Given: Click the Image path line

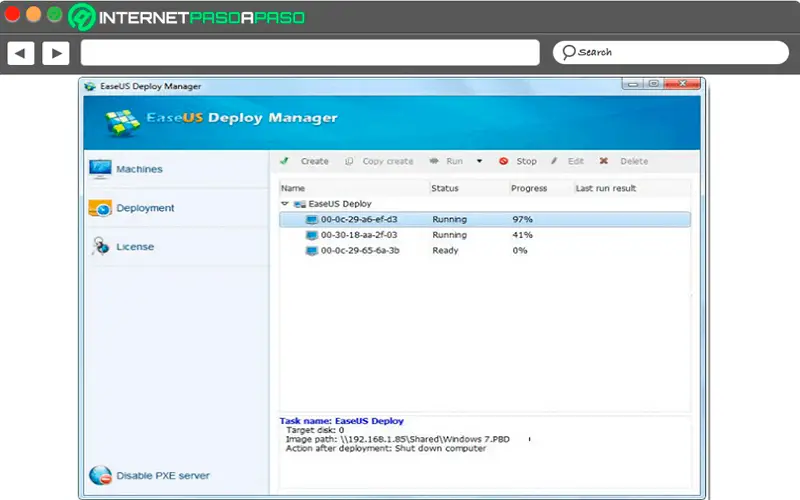Looking at the screenshot, I should point(397,439).
